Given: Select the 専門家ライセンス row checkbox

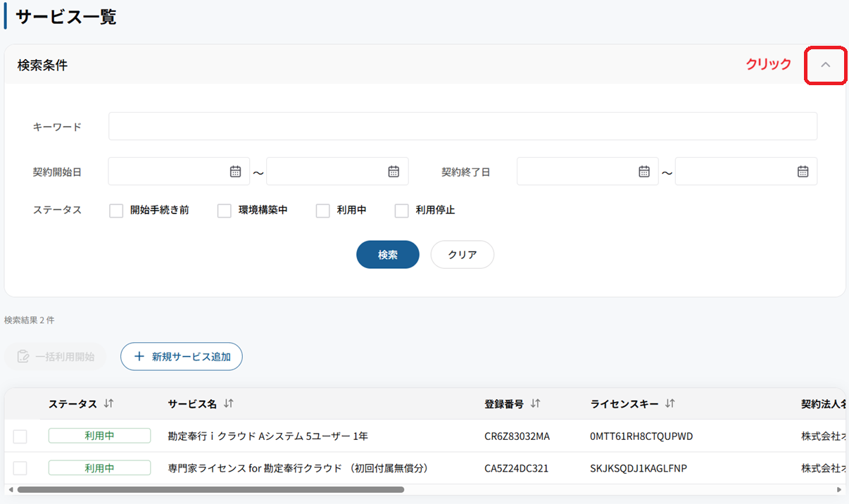Looking at the screenshot, I should 20,468.
